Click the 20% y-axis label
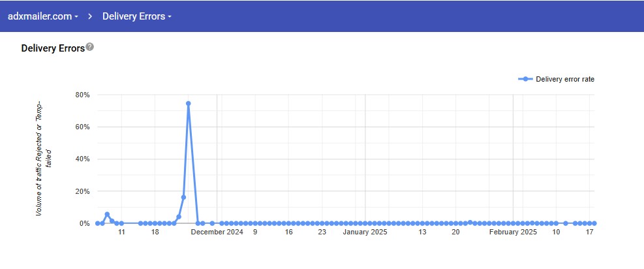 [x=82, y=191]
